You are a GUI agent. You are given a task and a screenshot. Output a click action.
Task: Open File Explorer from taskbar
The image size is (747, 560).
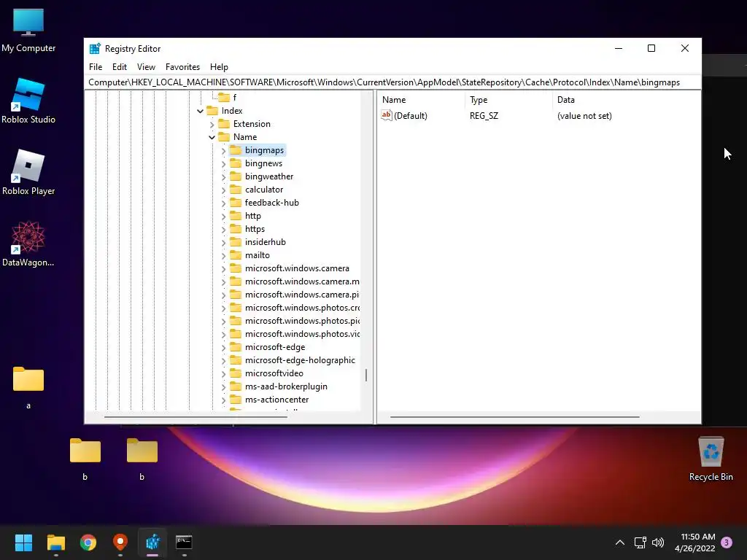(55, 542)
